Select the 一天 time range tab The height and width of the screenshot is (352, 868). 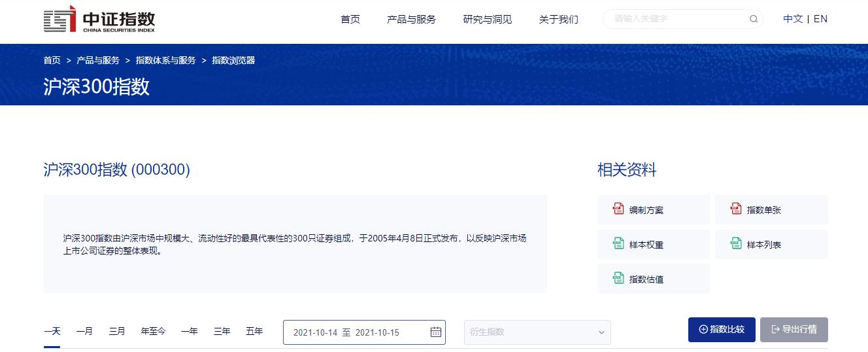pyautogui.click(x=52, y=332)
